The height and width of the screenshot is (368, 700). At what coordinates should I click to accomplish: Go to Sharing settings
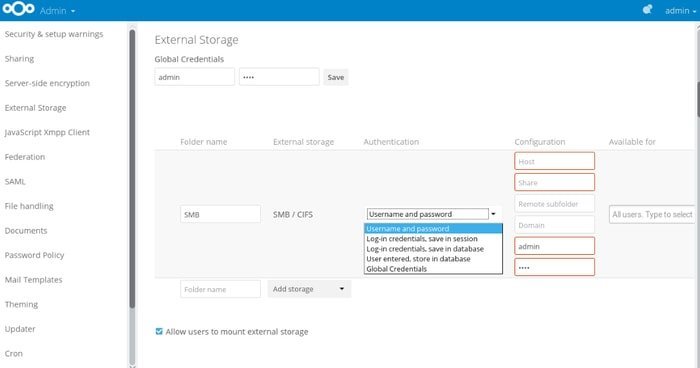[x=19, y=59]
